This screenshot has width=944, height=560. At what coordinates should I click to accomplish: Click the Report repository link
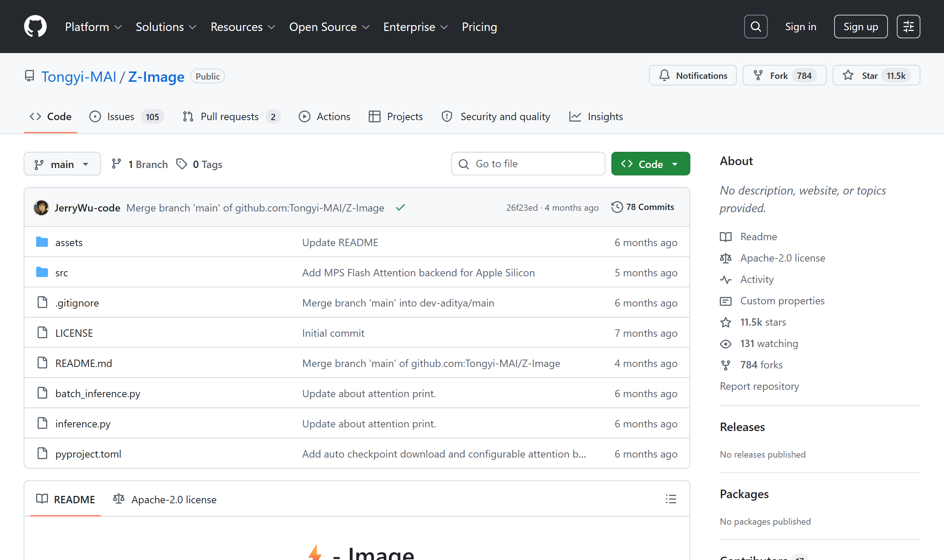(759, 386)
